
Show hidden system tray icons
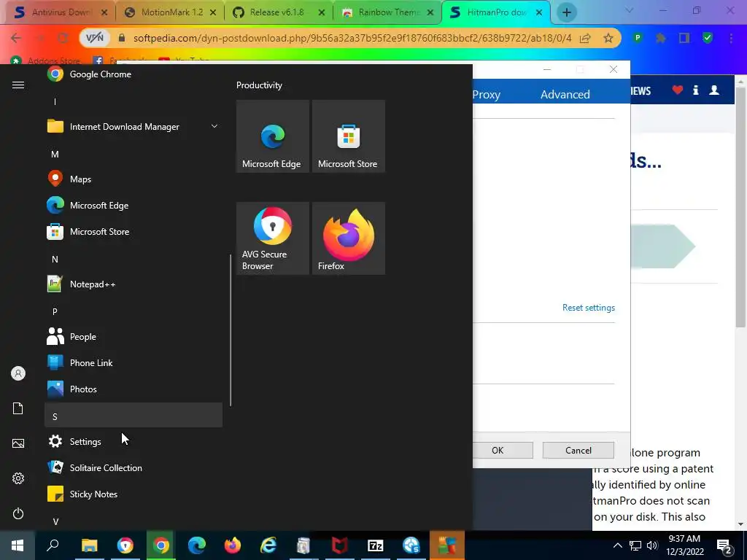617,545
